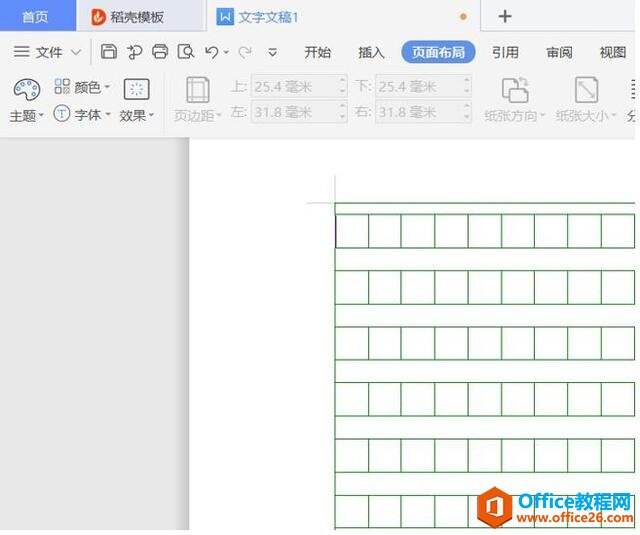Open the quick access toolbar customize dropdown
The height and width of the screenshot is (535, 640).
(x=272, y=52)
